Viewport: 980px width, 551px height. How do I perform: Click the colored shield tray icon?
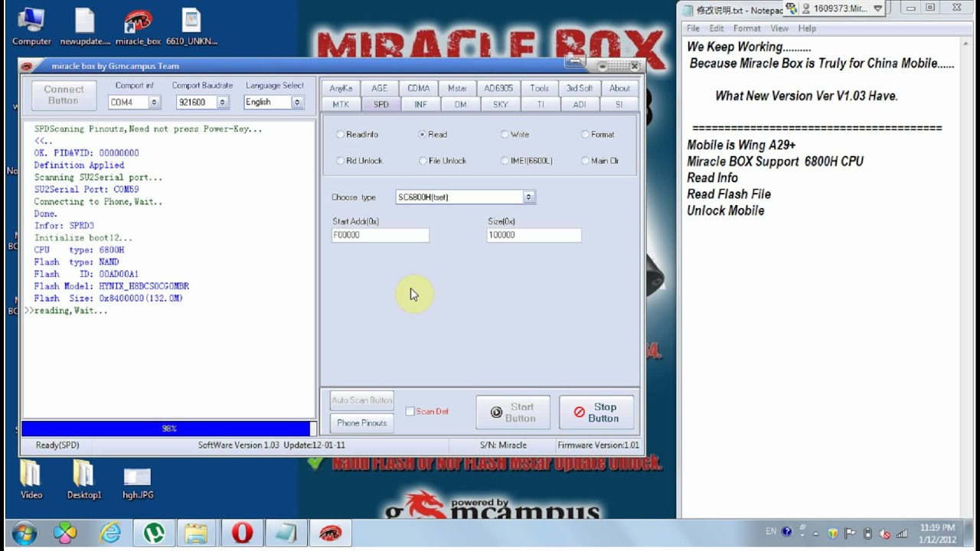(833, 533)
